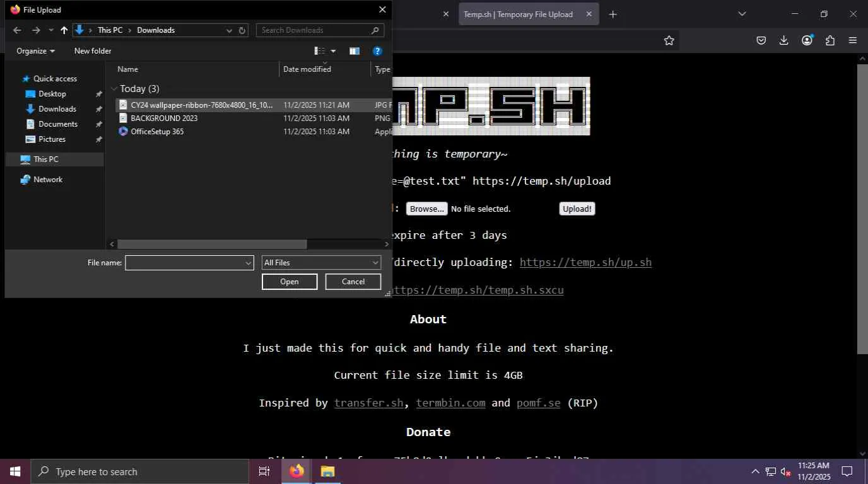Open the transfer.sh link

(368, 403)
